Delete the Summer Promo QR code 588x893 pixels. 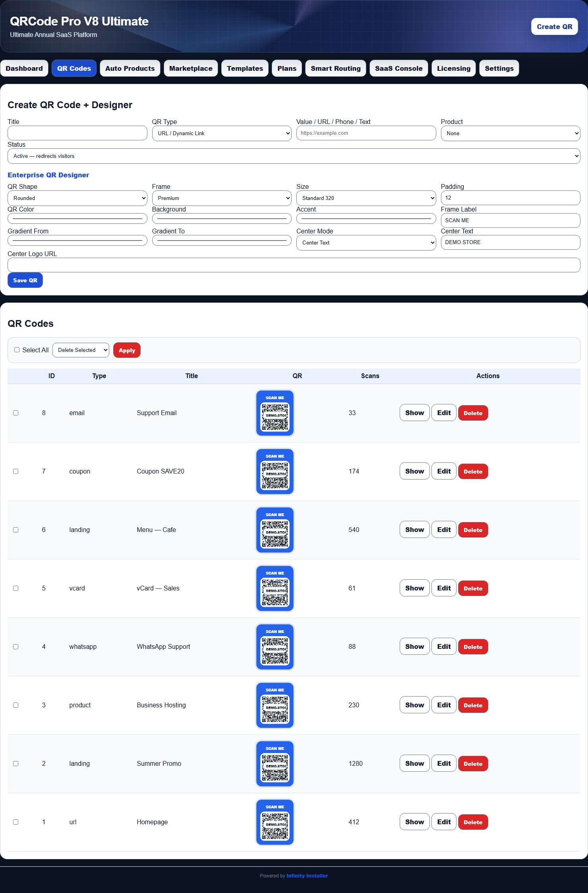coord(473,764)
